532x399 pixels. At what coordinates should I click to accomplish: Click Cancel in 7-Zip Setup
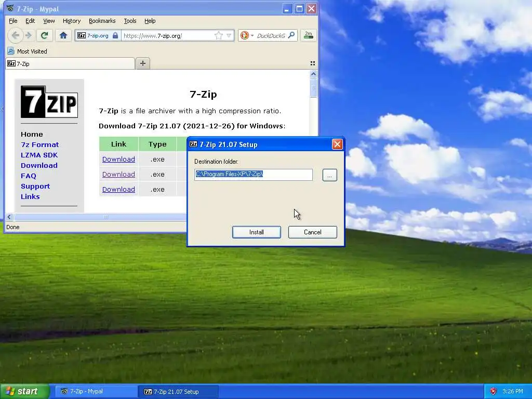[312, 232]
